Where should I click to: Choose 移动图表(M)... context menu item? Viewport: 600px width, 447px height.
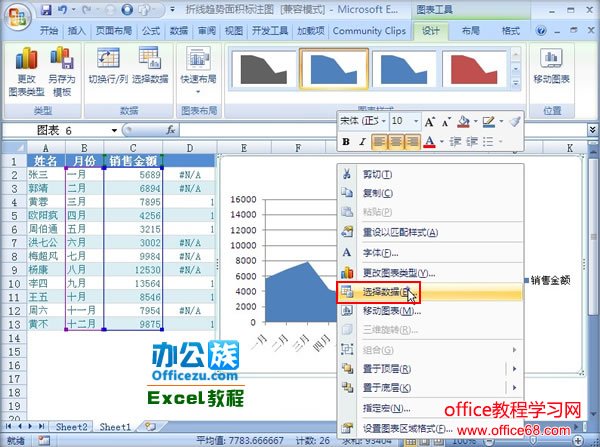click(430, 311)
